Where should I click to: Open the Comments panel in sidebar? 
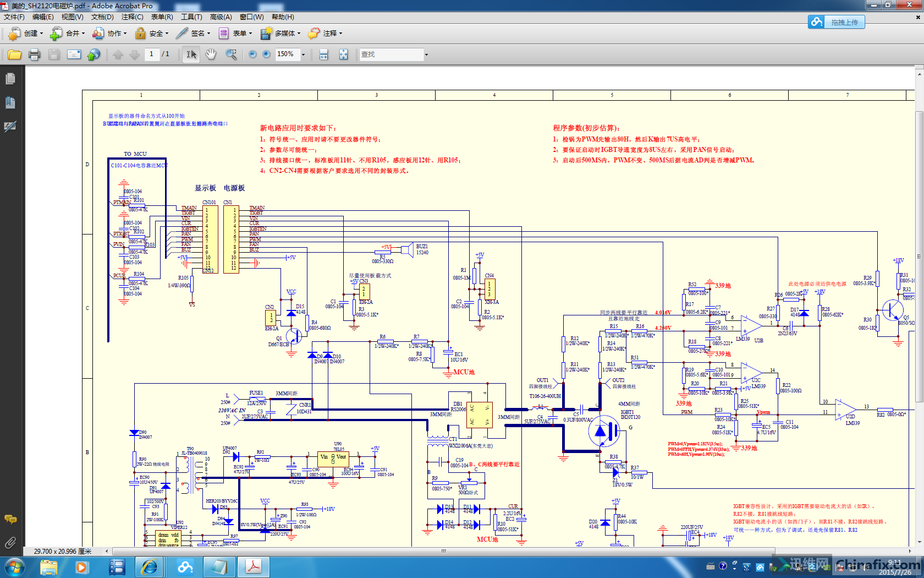[10, 519]
